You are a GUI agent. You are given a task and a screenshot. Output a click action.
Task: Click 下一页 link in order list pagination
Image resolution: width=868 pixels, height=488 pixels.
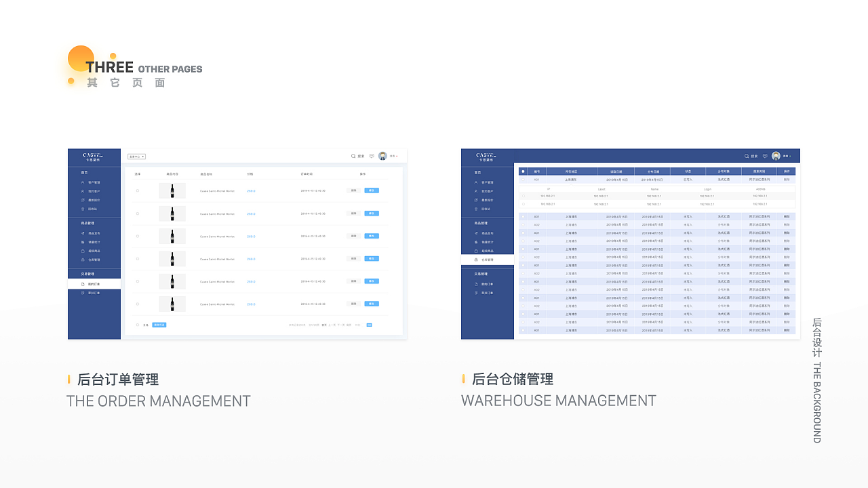coord(340,325)
